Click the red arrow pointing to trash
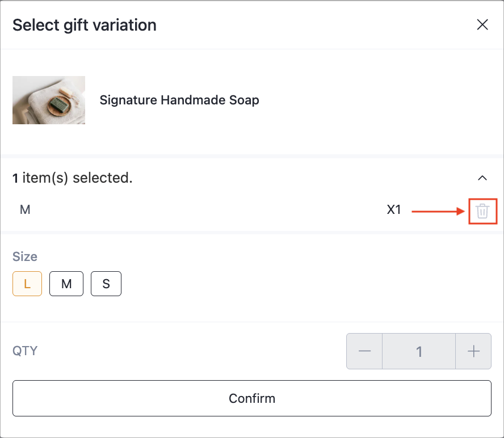504x438 pixels. point(438,211)
